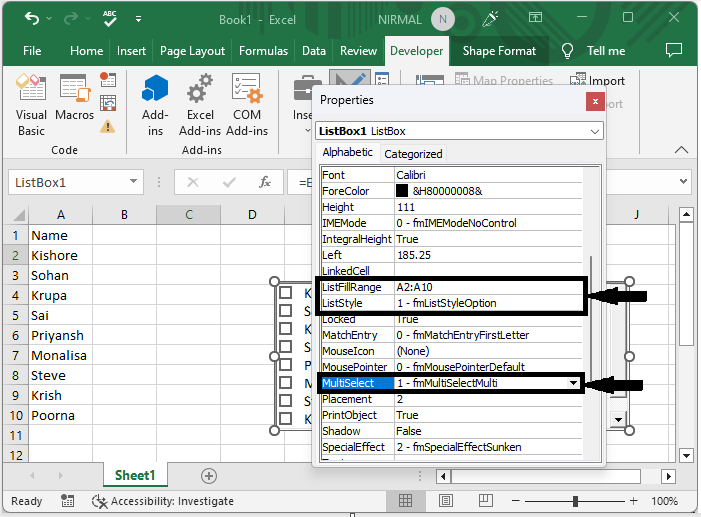Open the Shape Format tab
Image resolution: width=701 pixels, height=517 pixels.
click(x=499, y=51)
